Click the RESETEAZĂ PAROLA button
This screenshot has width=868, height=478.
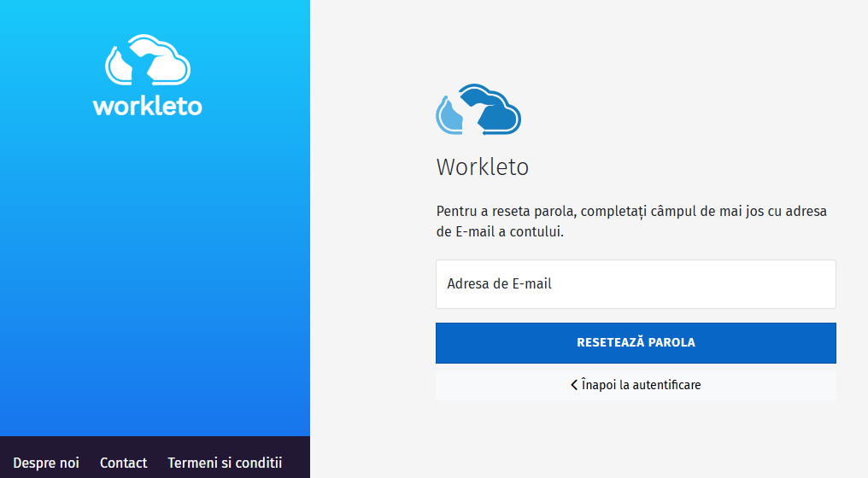pyautogui.click(x=636, y=343)
